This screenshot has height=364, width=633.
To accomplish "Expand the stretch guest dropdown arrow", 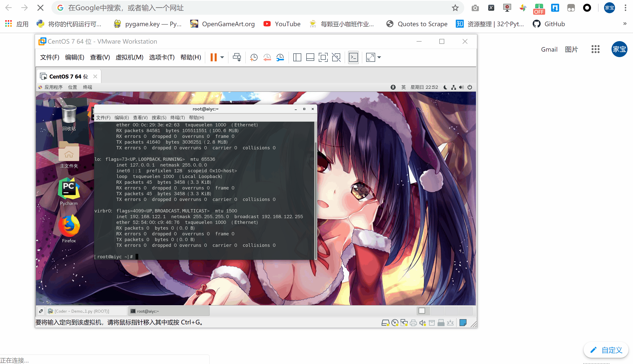I will [379, 57].
